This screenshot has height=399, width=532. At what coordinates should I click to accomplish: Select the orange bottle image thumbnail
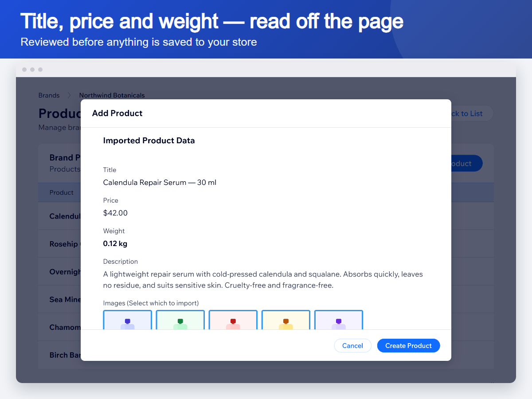pyautogui.click(x=286, y=320)
